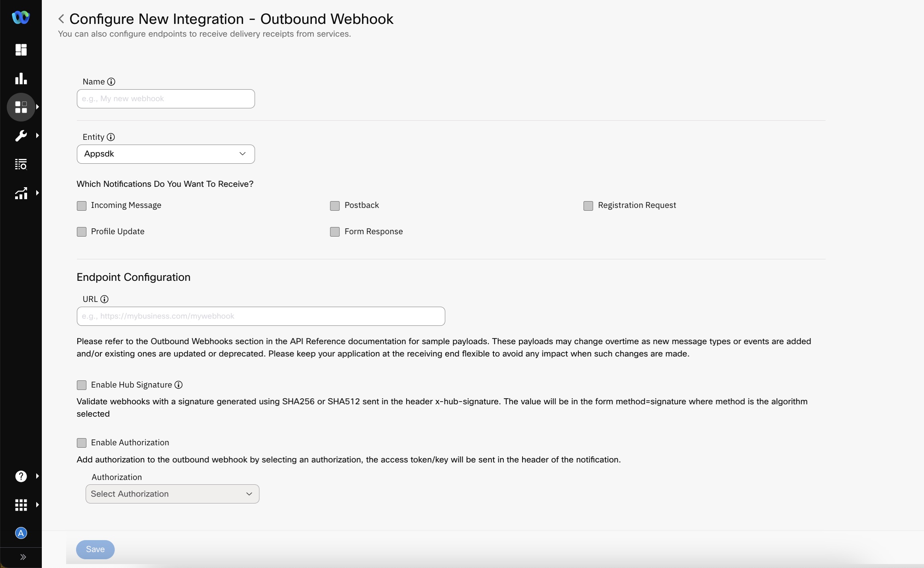Click info icon next to Entity
The height and width of the screenshot is (568, 924).
click(111, 137)
